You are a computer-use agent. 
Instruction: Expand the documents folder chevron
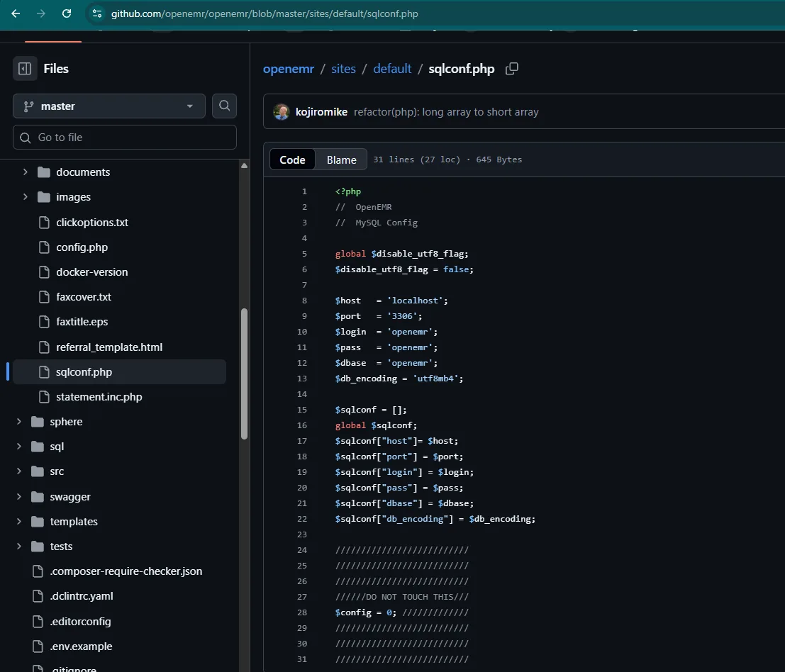[25, 172]
